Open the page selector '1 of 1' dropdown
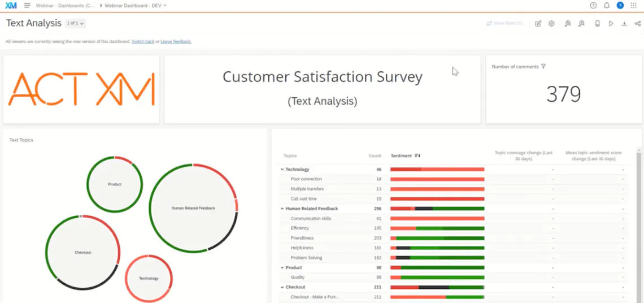 tap(75, 23)
